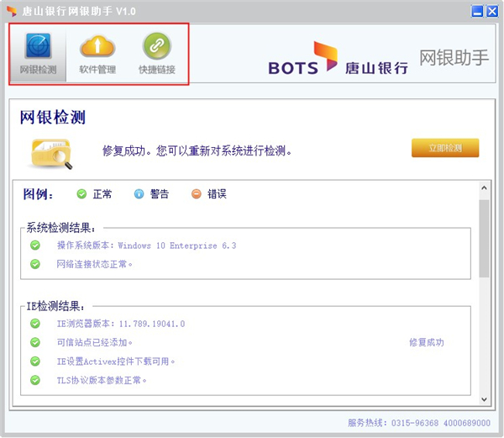
Task: Click the IE检测结果 group label
Action: coord(55,306)
